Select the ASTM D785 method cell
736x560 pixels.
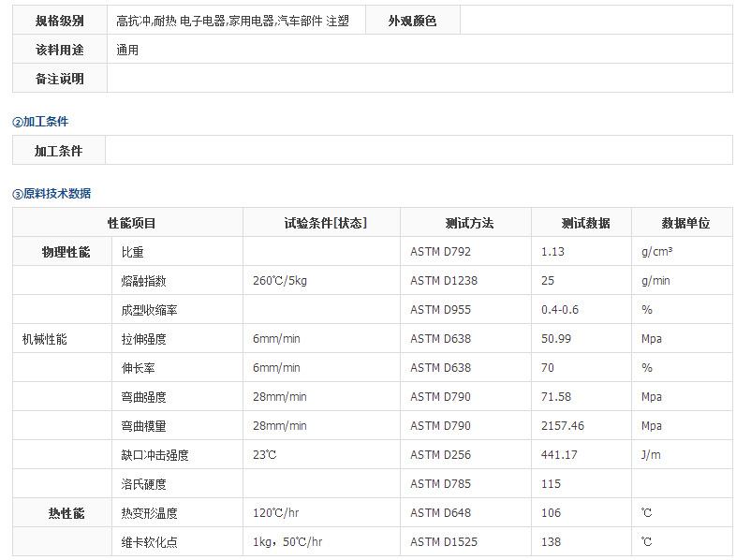[x=466, y=484]
